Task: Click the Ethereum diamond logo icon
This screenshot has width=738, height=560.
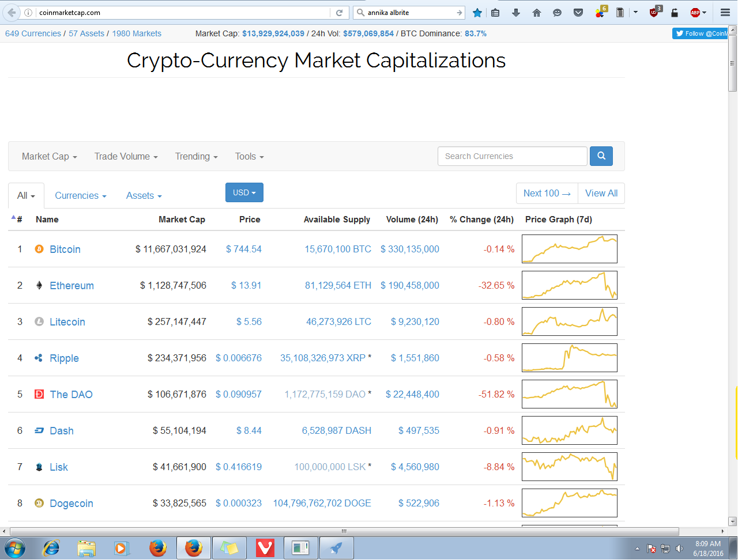Action: (39, 285)
